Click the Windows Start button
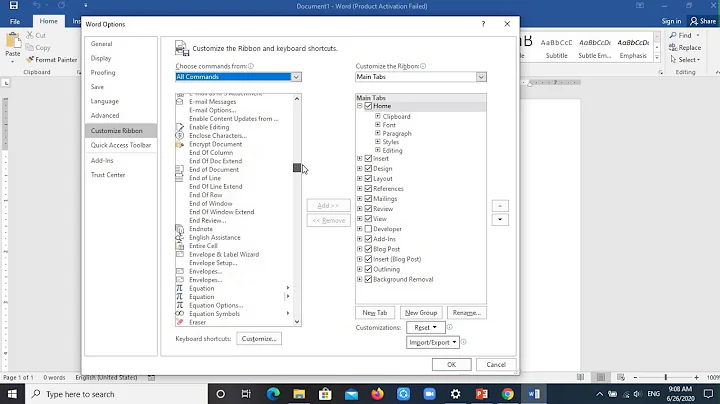This screenshot has width=720, height=404. [12, 394]
